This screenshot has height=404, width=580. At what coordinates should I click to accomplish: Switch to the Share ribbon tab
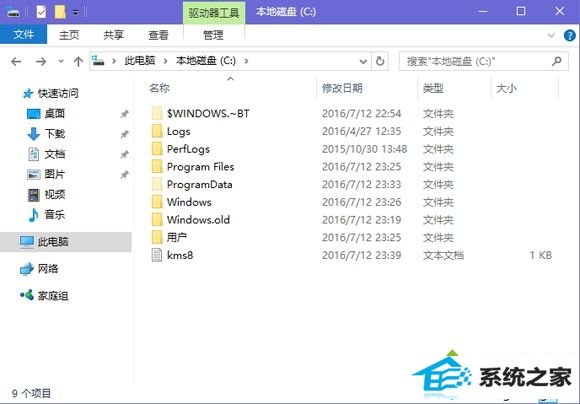click(x=113, y=35)
